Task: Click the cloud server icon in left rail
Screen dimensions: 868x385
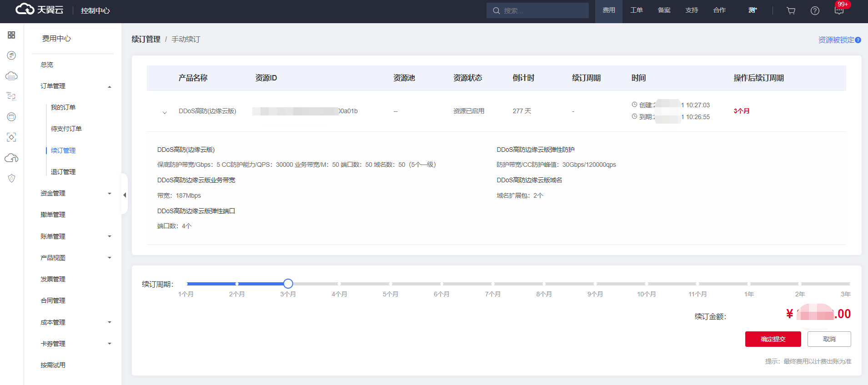Action: (11, 76)
